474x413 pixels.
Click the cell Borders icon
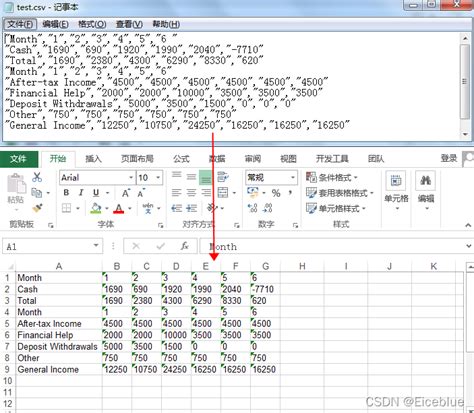(67, 208)
